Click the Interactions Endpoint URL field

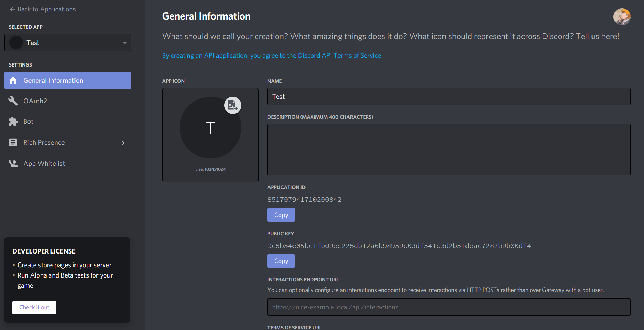(x=449, y=307)
